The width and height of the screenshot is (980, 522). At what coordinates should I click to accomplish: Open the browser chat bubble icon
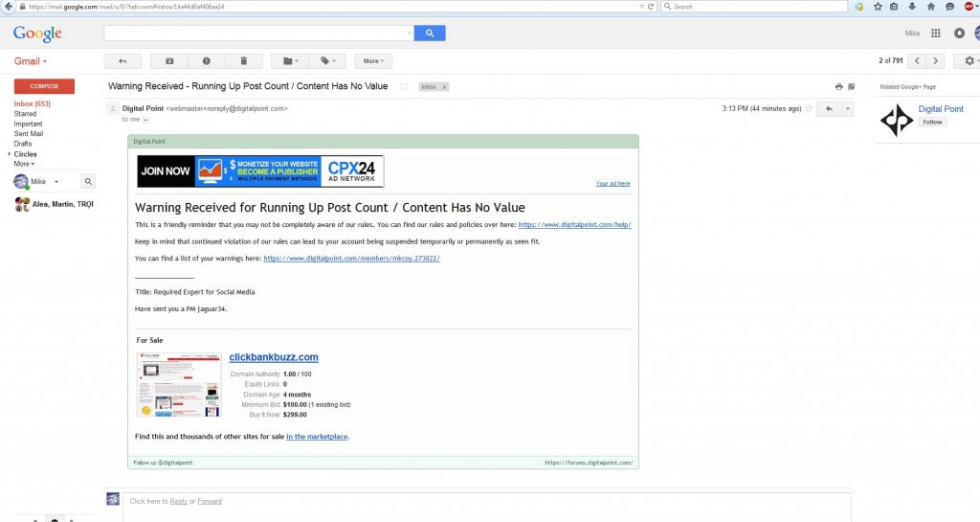point(949,7)
